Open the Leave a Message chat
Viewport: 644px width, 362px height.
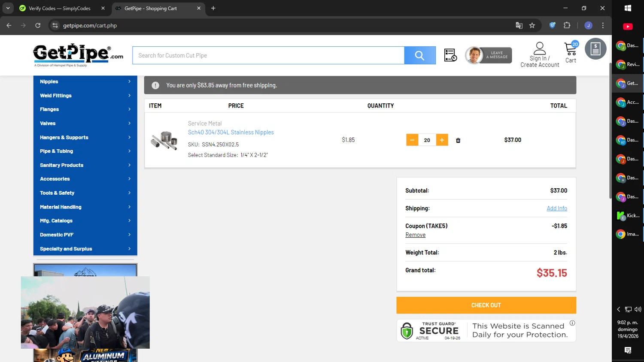pos(489,55)
